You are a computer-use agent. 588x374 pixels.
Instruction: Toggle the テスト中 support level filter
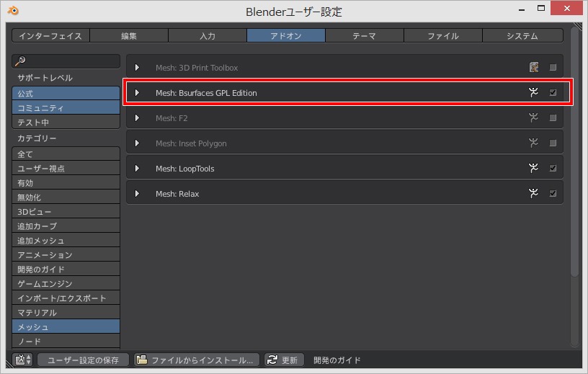click(66, 123)
